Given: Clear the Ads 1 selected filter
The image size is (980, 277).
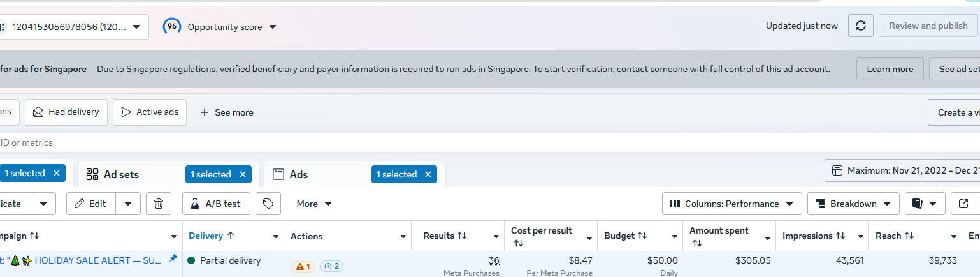Looking at the screenshot, I should coord(428,174).
